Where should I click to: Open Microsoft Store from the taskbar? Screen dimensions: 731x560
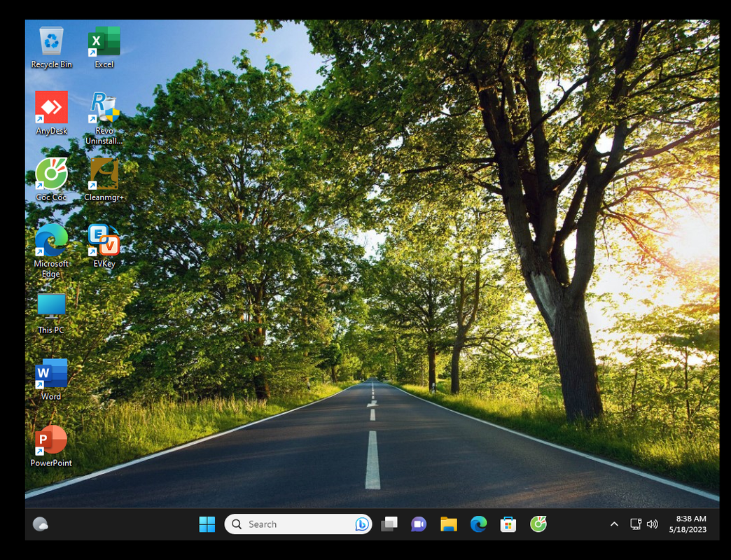click(508, 524)
